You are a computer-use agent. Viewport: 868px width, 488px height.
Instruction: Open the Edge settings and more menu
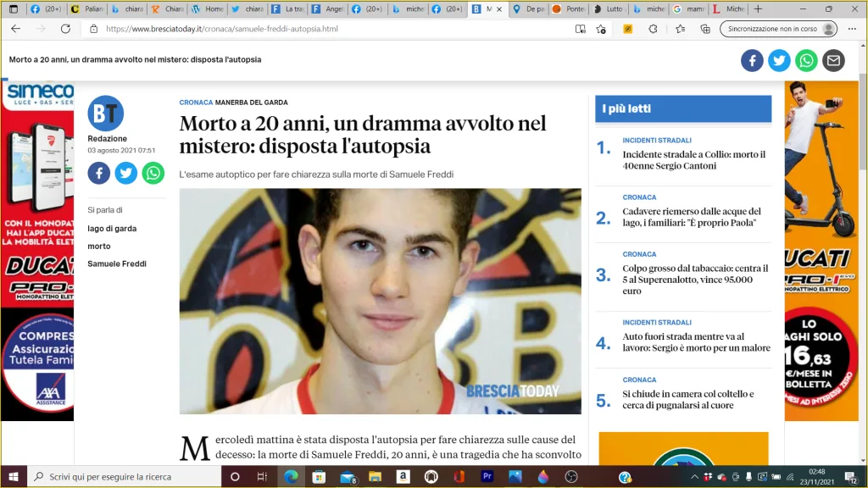coord(852,29)
